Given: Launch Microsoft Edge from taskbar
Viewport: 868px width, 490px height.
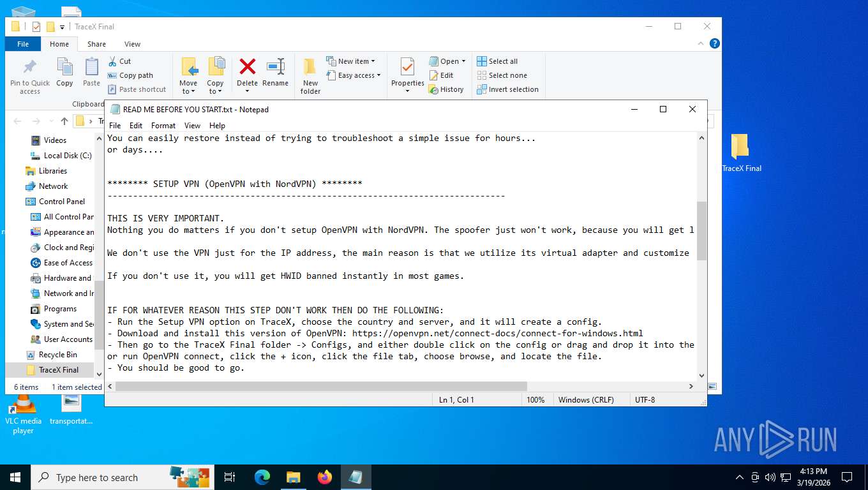Looking at the screenshot, I should point(262,477).
